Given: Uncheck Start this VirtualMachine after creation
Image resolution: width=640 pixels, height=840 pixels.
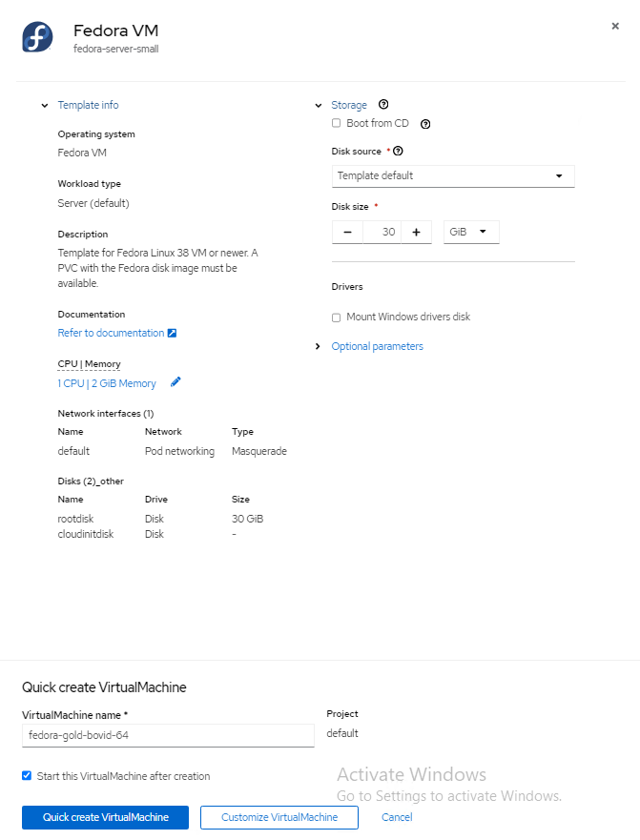Looking at the screenshot, I should tap(27, 776).
